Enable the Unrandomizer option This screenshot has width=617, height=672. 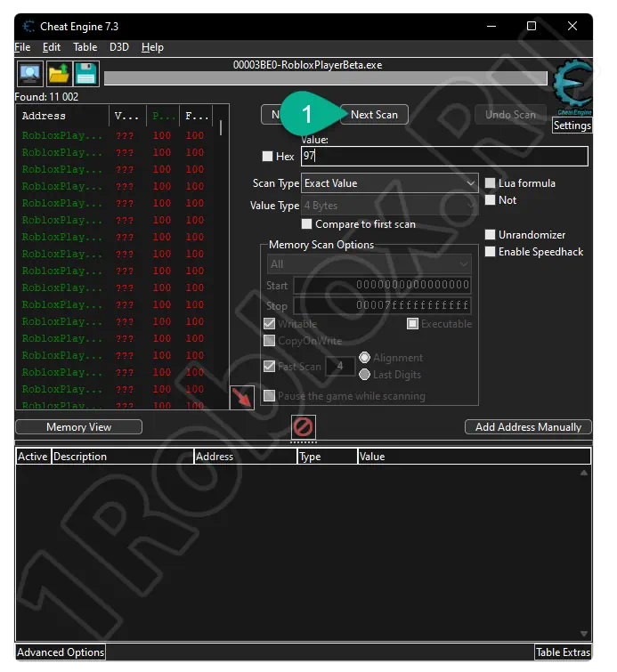click(490, 234)
